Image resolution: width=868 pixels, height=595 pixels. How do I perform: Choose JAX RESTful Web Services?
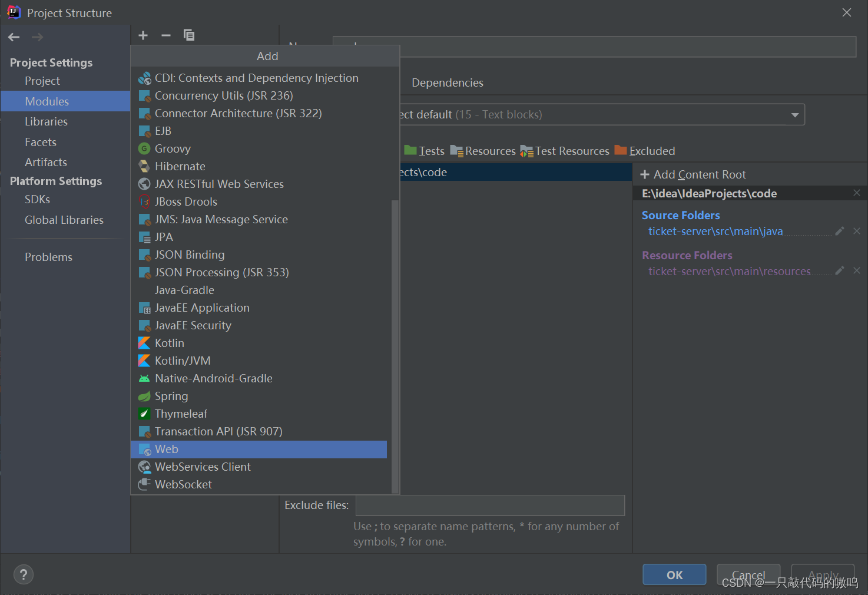click(x=259, y=184)
